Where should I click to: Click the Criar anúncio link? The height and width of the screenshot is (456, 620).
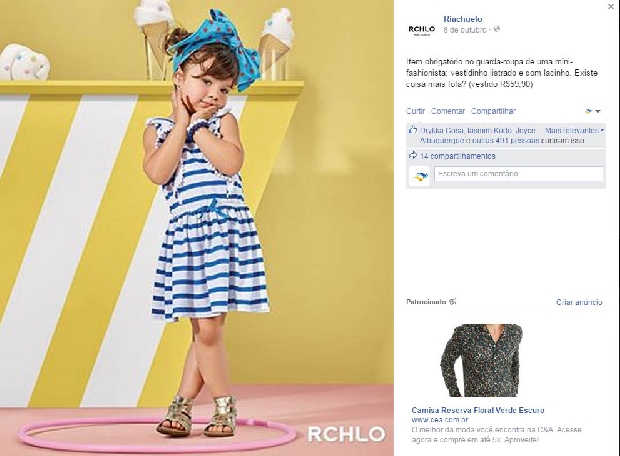point(579,302)
